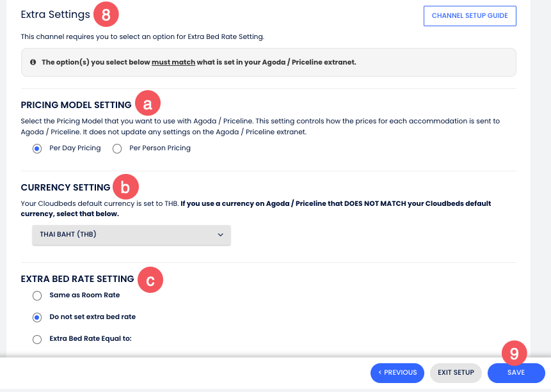
Task: Select Do not set extra bed rate
Action: 37,317
